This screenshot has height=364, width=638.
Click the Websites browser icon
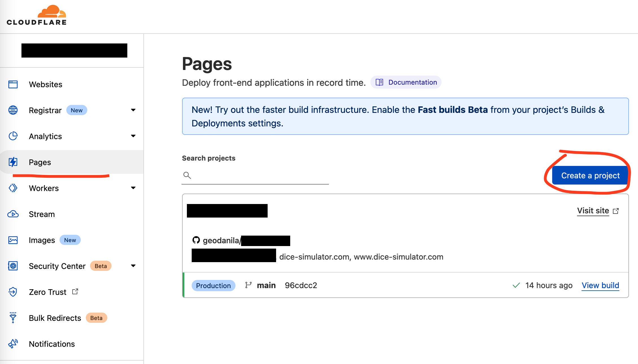pyautogui.click(x=13, y=84)
